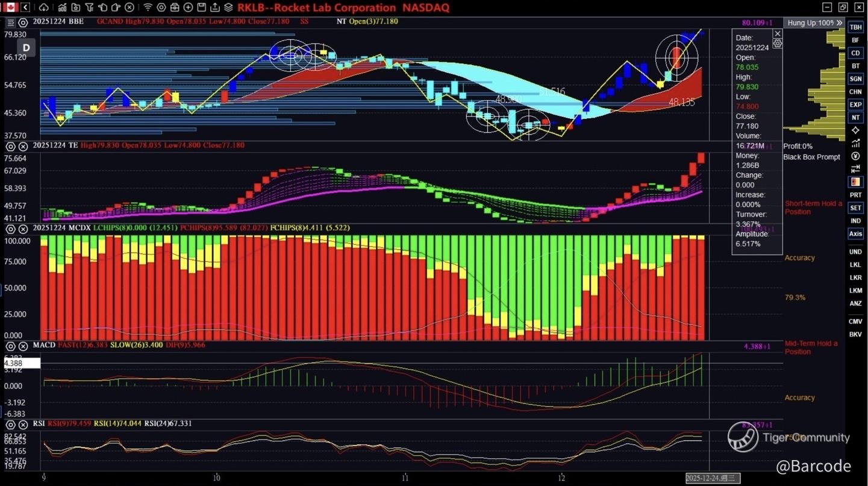Image resolution: width=868 pixels, height=486 pixels.
Task: Click the Short-term Hold a Position text
Action: (x=813, y=207)
